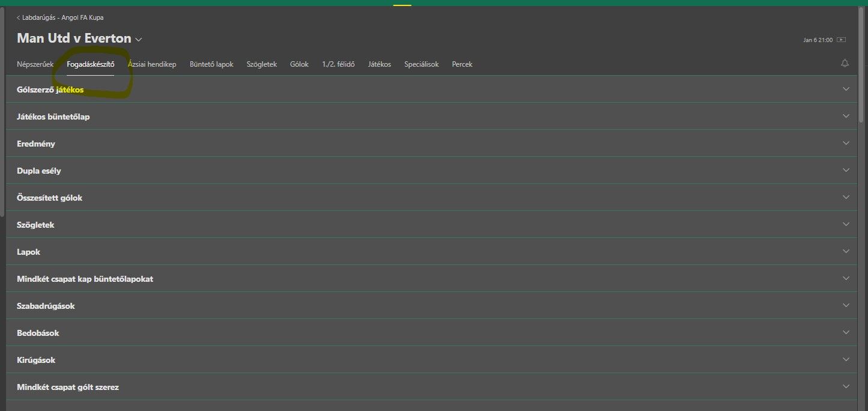Expand the Dupla esély chevron
Image resolution: width=868 pixels, height=411 pixels.
pyautogui.click(x=846, y=170)
